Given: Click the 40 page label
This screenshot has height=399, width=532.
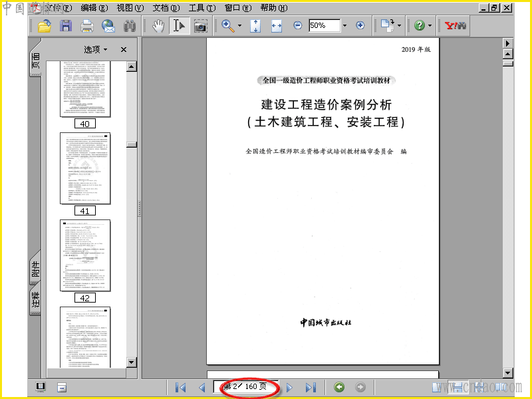Looking at the screenshot, I should pos(85,124).
